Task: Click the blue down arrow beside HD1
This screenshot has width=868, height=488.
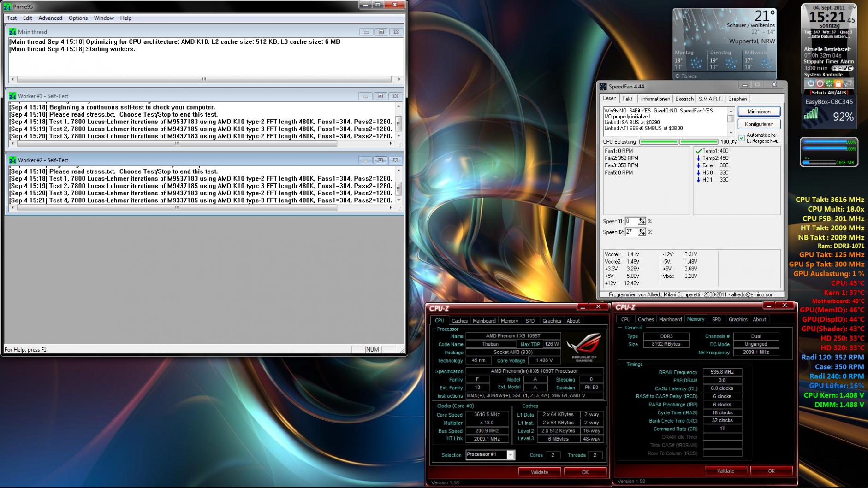Action: [698, 180]
